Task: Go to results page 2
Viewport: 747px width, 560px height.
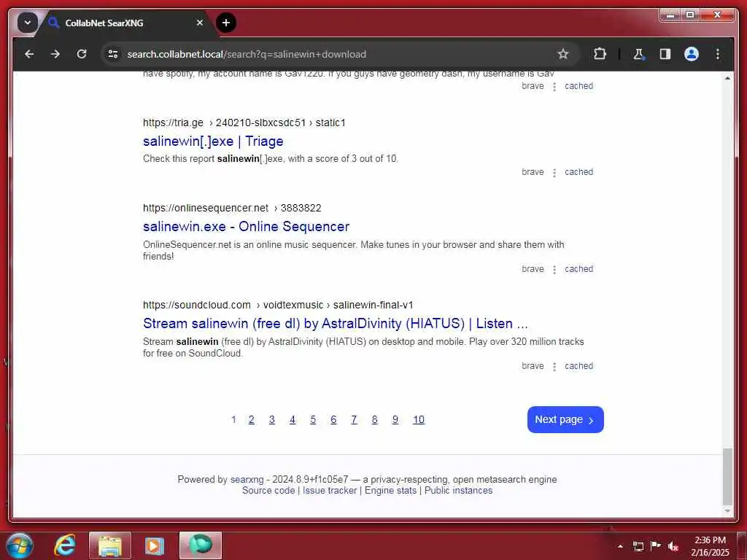Action: (x=252, y=420)
